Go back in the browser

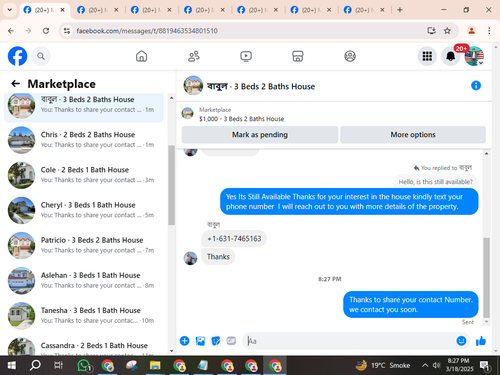click(11, 31)
